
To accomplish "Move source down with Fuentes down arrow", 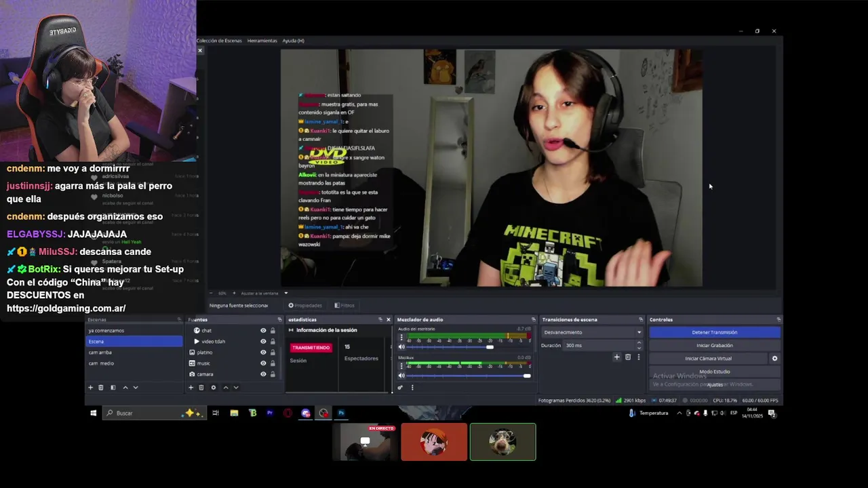I will [x=236, y=388].
